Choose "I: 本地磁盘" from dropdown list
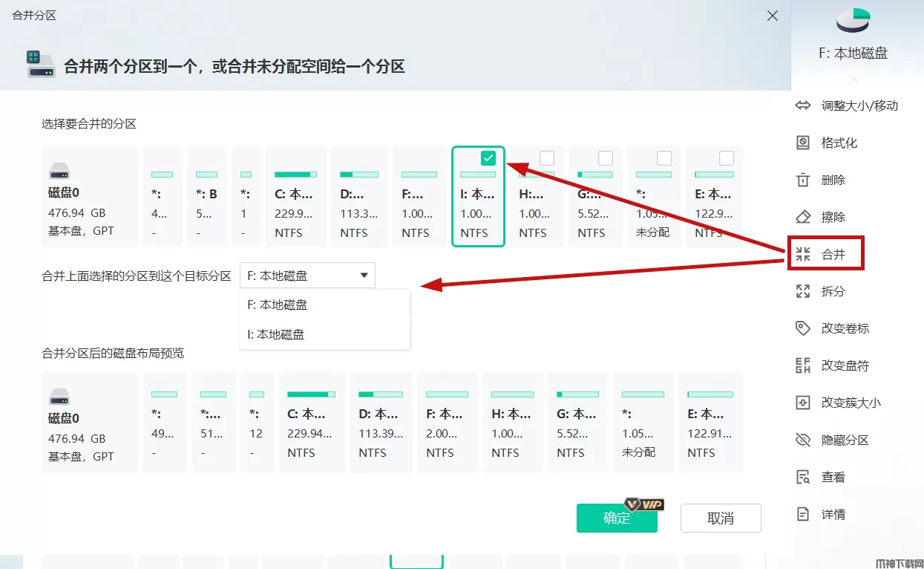Image resolution: width=924 pixels, height=569 pixels. pos(276,335)
